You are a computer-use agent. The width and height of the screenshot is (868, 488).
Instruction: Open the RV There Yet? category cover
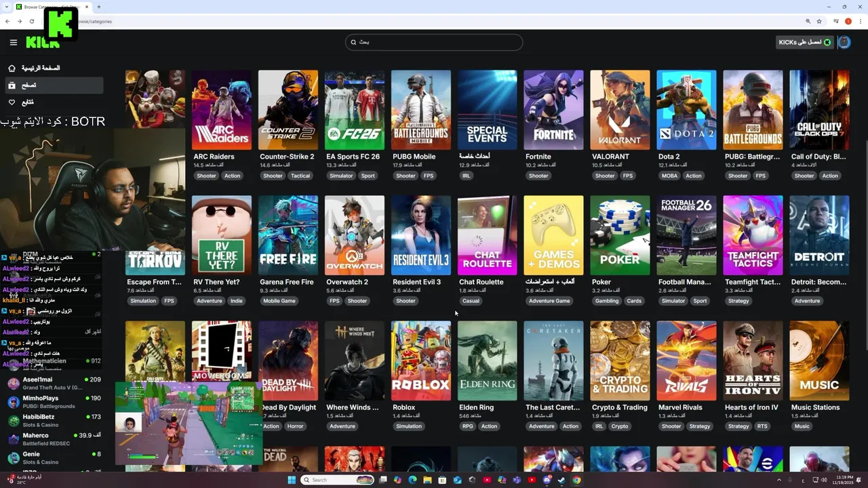coord(222,235)
